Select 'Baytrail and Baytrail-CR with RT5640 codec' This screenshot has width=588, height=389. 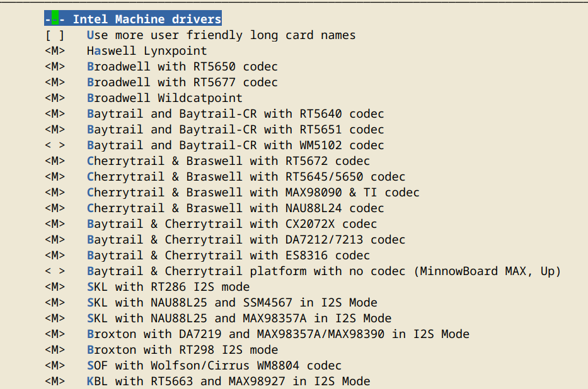tap(236, 114)
